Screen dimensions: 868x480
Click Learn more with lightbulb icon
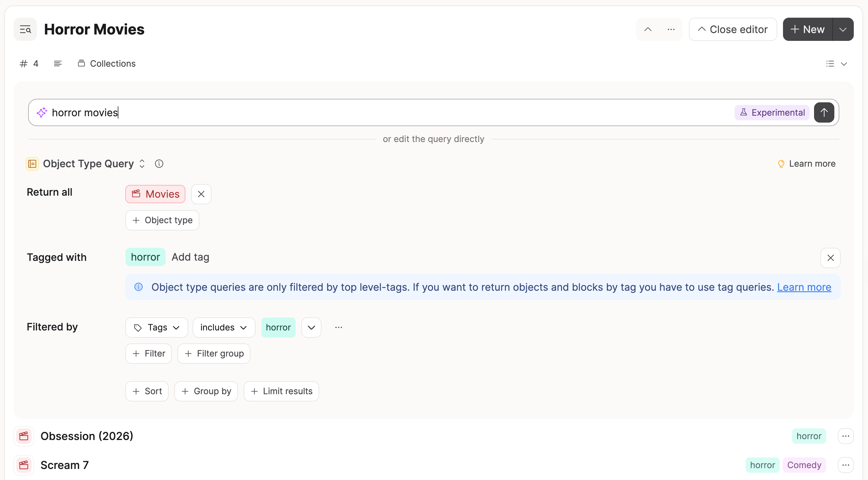pyautogui.click(x=806, y=163)
